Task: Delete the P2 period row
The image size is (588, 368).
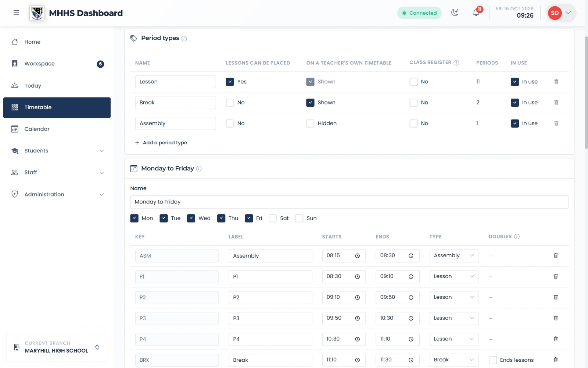Action: click(556, 297)
